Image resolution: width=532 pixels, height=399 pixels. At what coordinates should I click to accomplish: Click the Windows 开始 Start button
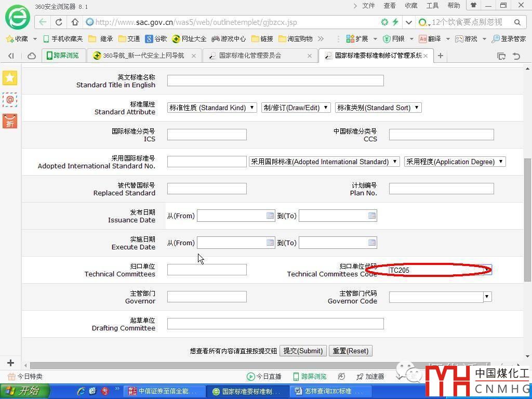pyautogui.click(x=25, y=391)
